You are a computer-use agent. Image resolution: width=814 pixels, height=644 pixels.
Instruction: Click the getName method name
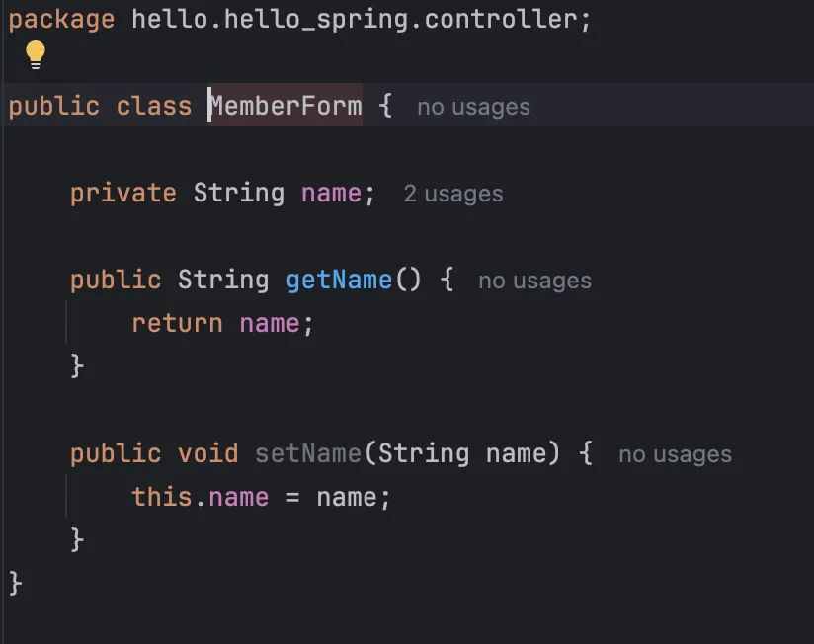click(x=339, y=280)
